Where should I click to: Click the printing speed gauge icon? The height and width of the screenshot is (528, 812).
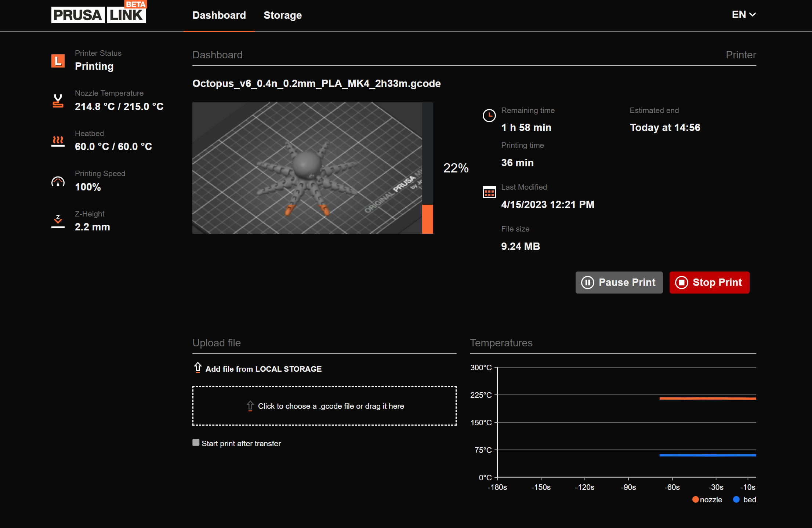pos(58,181)
